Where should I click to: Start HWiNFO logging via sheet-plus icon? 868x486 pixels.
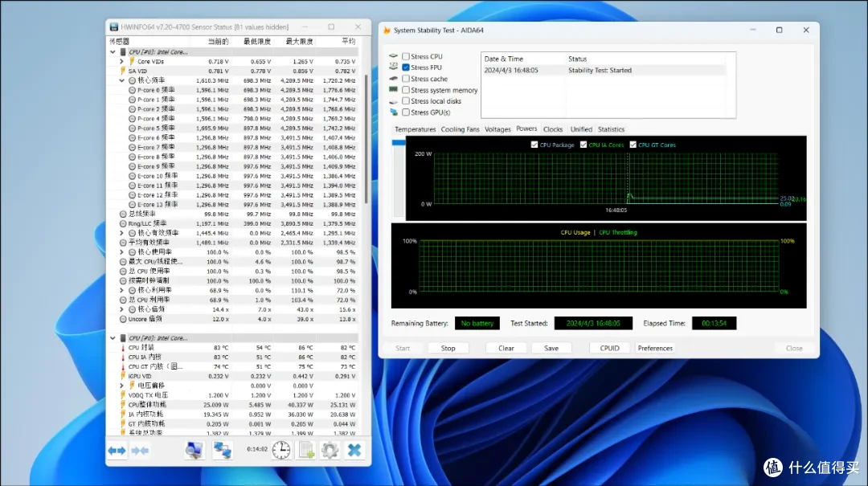point(306,450)
